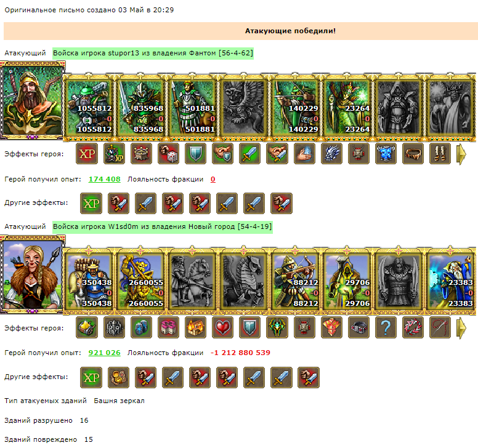Screen dimensions: 478x448
Task: Click stupor13's bearded hero portrait
Action: pos(33,100)
